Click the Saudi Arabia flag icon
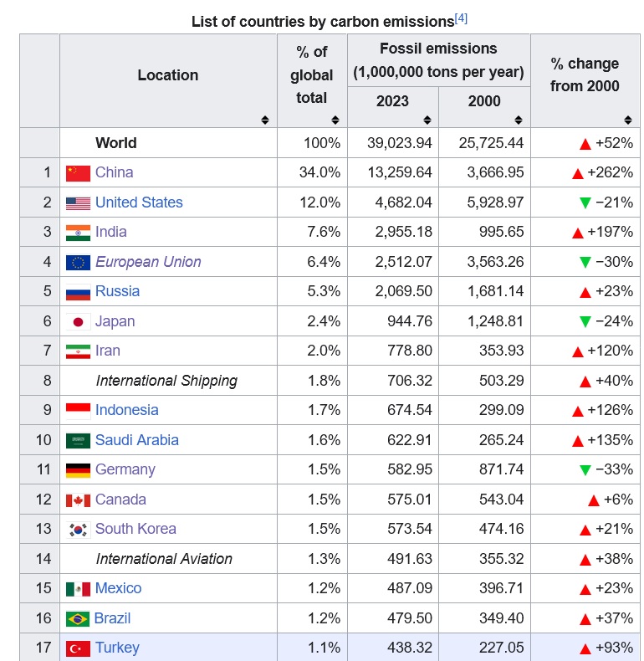The width and height of the screenshot is (644, 661). [x=78, y=441]
